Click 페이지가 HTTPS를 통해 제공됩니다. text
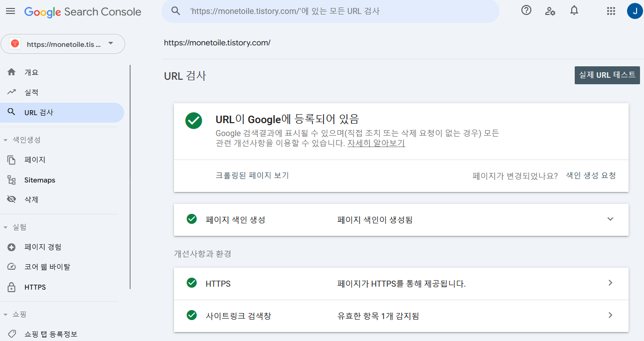The height and width of the screenshot is (341, 644). [x=401, y=284]
